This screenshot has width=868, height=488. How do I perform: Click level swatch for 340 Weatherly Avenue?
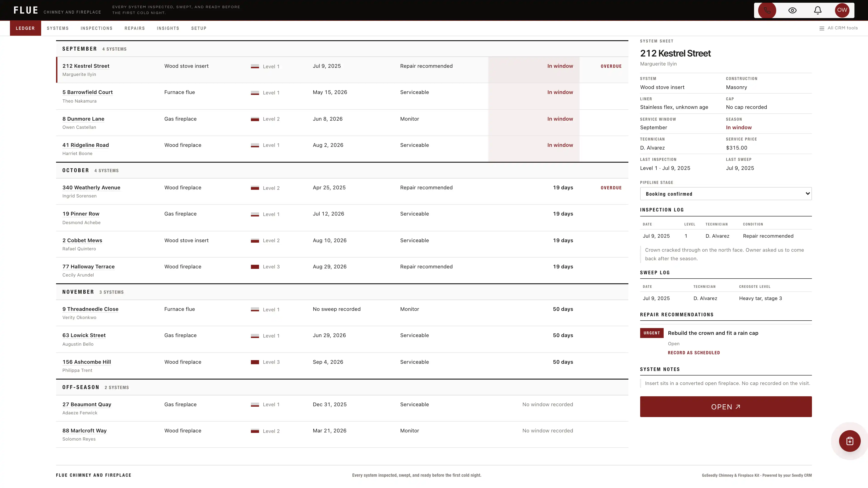click(x=255, y=188)
